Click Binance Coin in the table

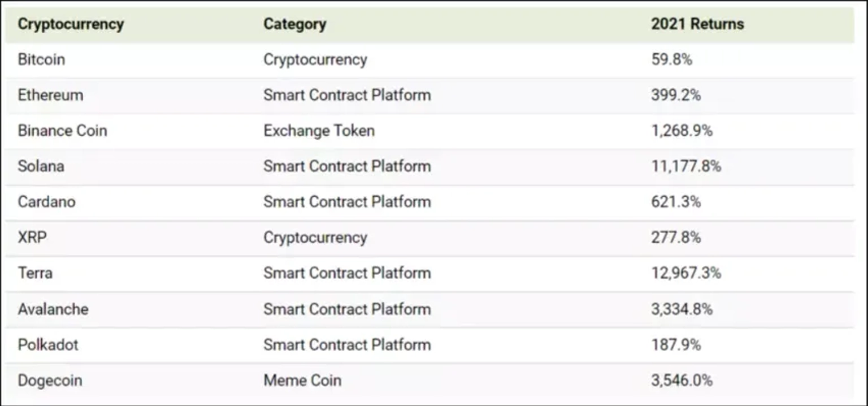tap(62, 131)
